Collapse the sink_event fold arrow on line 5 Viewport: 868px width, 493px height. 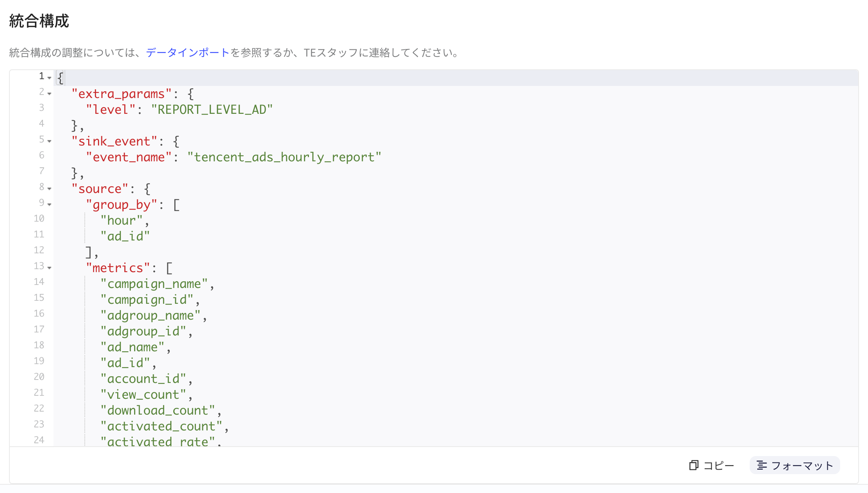click(x=49, y=141)
